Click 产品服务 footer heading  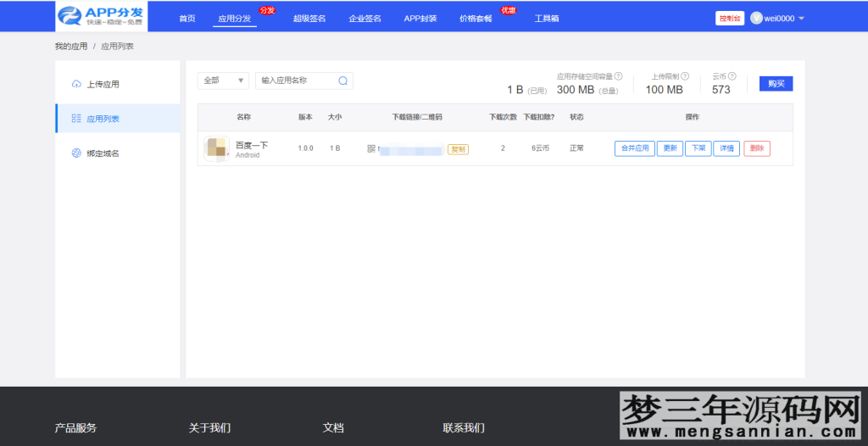click(x=75, y=427)
